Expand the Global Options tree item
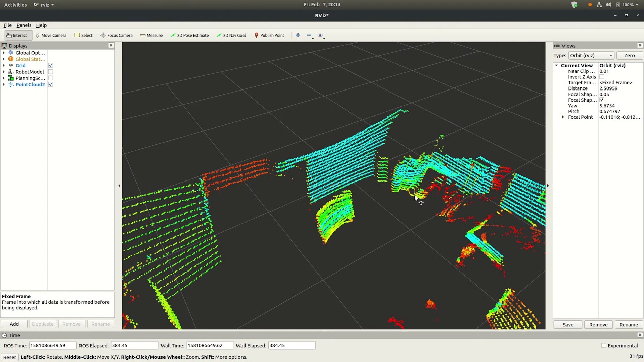 tap(4, 53)
